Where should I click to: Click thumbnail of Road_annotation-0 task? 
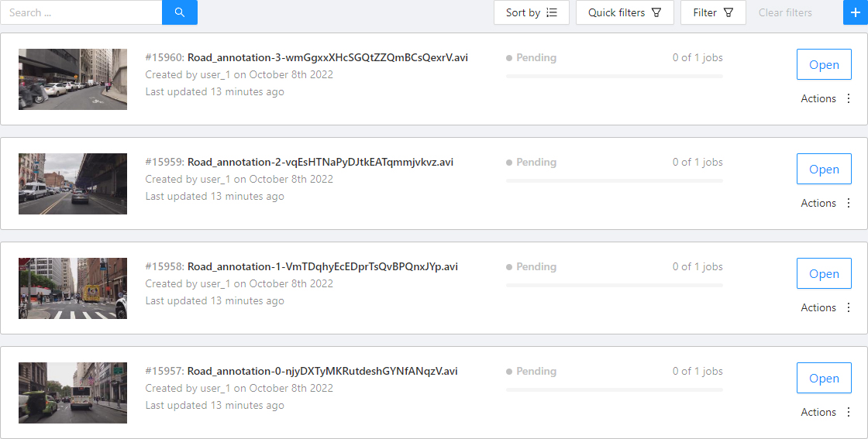tap(73, 393)
